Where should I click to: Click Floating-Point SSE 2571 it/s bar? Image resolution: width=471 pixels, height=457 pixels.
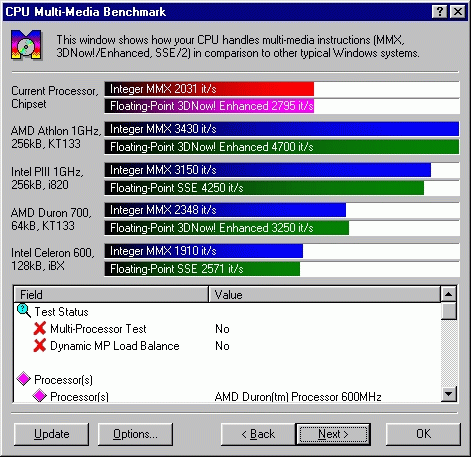[x=202, y=269]
